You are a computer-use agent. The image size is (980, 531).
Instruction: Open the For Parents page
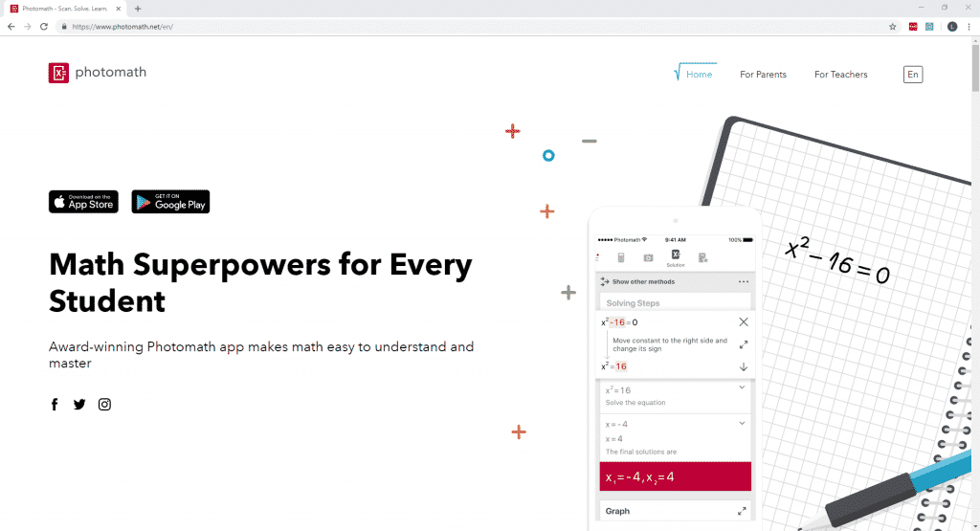[x=763, y=75]
